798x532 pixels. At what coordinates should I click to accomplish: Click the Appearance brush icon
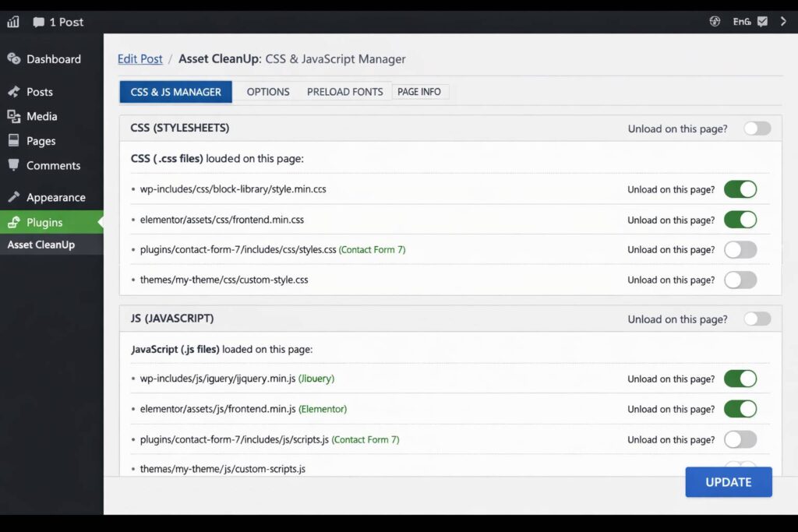pos(13,197)
